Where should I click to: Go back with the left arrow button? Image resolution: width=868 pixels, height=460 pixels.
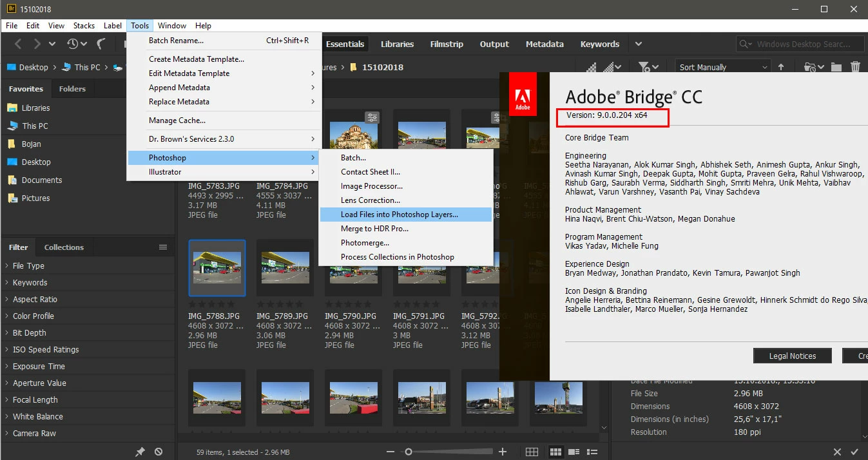coord(18,44)
